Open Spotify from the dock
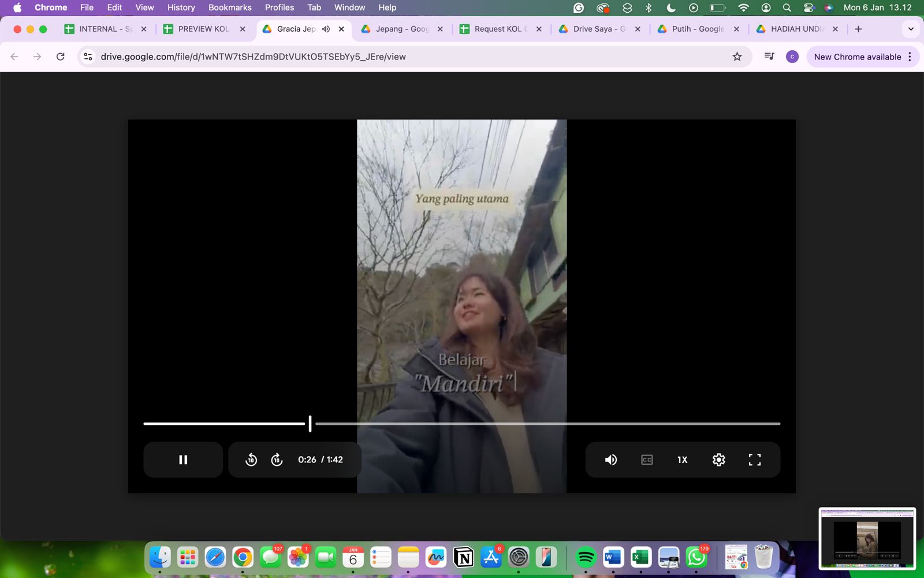 coord(586,557)
